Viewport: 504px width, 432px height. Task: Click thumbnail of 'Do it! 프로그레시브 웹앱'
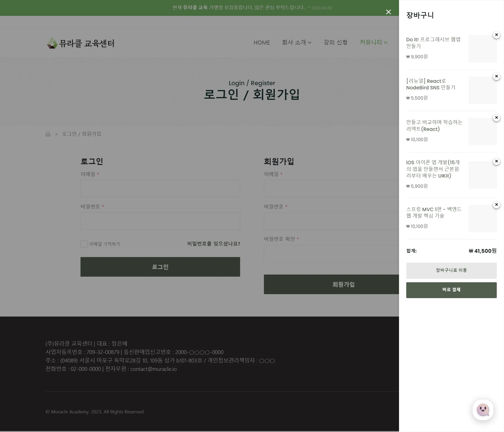[x=483, y=49]
